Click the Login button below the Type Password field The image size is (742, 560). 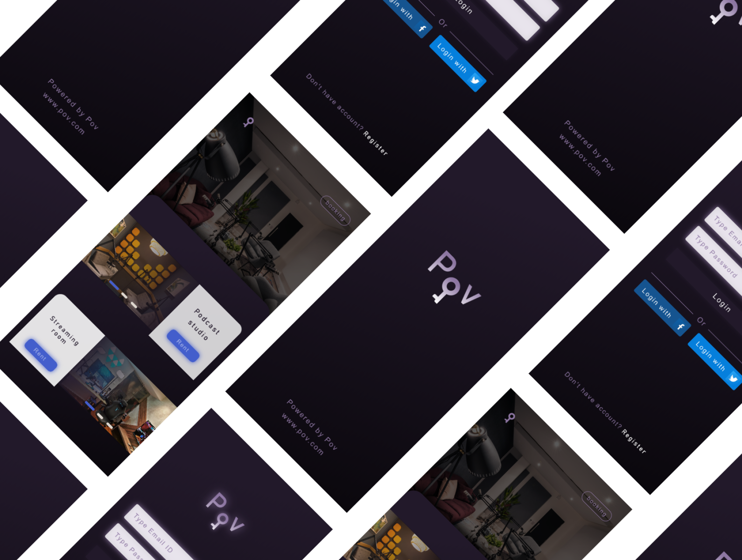click(721, 302)
